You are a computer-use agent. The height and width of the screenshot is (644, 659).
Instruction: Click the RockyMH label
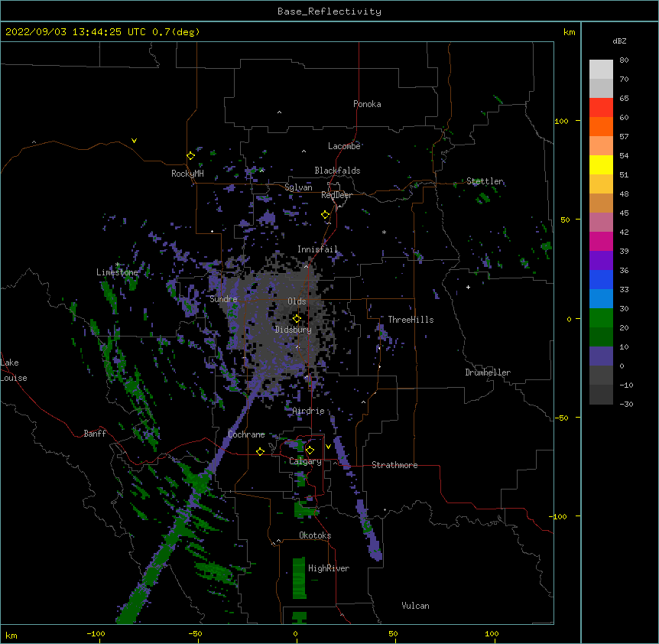pyautogui.click(x=187, y=174)
